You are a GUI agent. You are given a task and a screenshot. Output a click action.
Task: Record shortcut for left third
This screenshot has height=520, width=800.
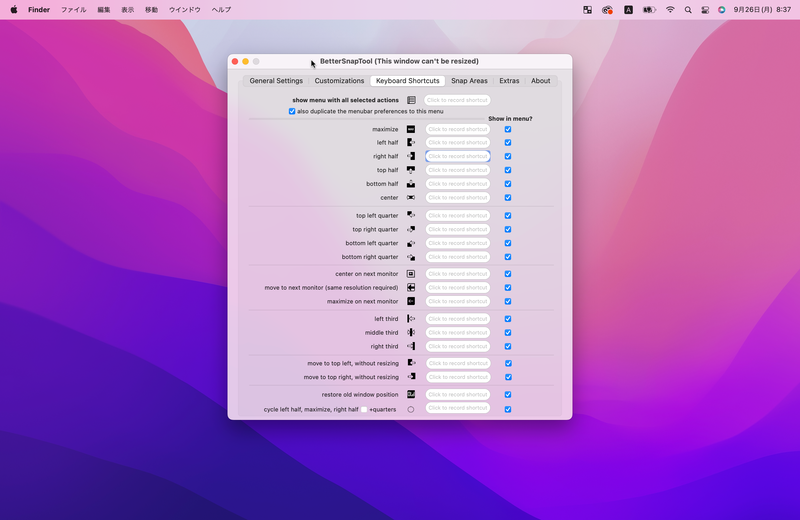(458, 319)
